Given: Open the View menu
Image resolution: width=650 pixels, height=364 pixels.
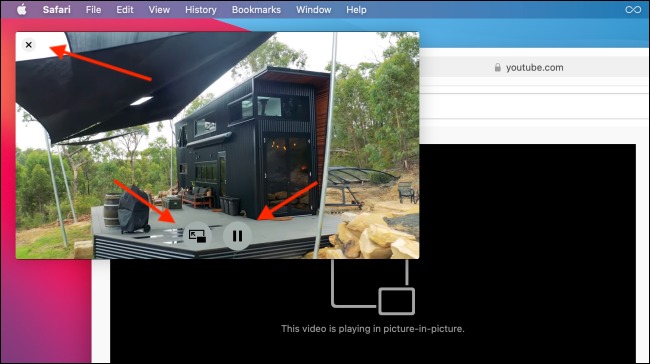Looking at the screenshot, I should click(x=159, y=10).
